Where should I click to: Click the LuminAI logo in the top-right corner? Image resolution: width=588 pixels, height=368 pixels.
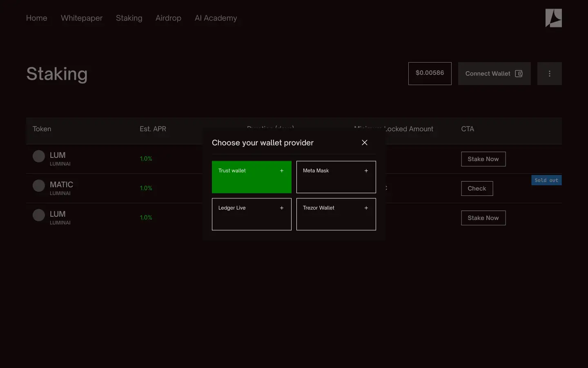point(553,18)
